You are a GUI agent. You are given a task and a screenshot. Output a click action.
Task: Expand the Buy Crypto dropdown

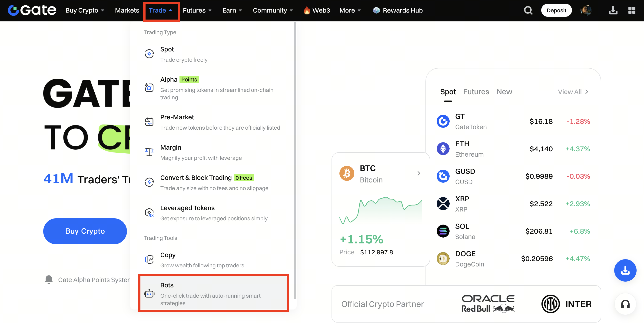click(85, 10)
